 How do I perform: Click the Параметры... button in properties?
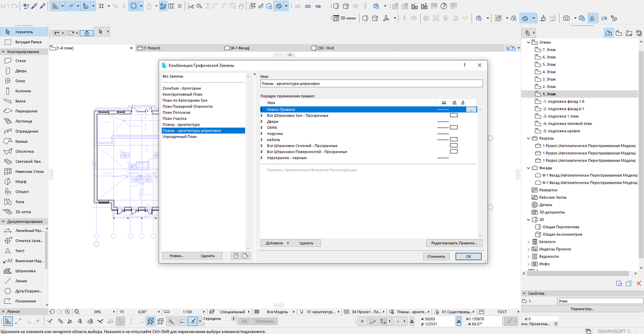click(x=582, y=309)
